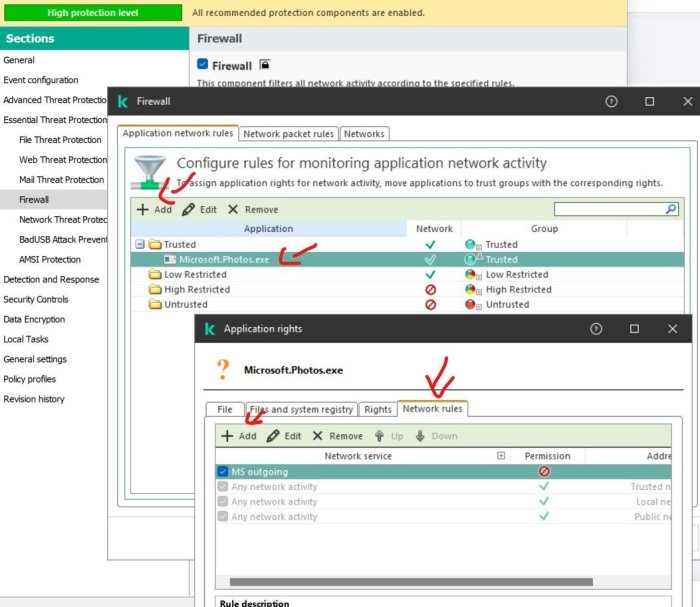Sort by Permission column header
The width and height of the screenshot is (700, 607).
547,456
